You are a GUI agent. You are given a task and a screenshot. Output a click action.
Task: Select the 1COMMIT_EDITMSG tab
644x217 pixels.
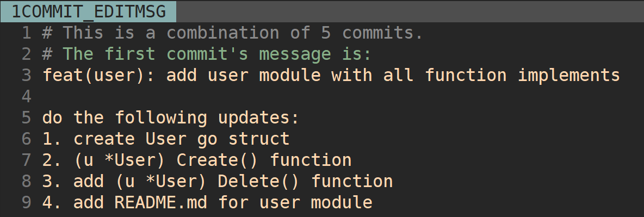pyautogui.click(x=88, y=11)
